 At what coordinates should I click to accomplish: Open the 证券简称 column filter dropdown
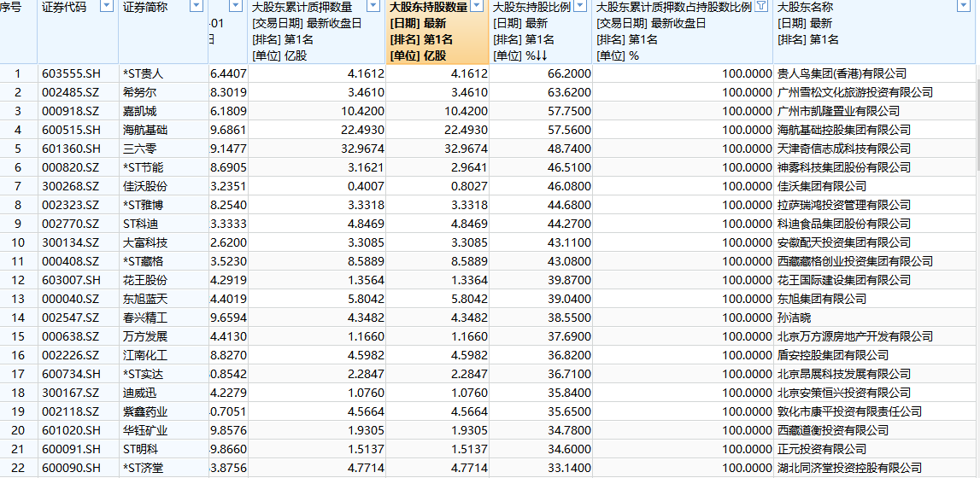(197, 6)
